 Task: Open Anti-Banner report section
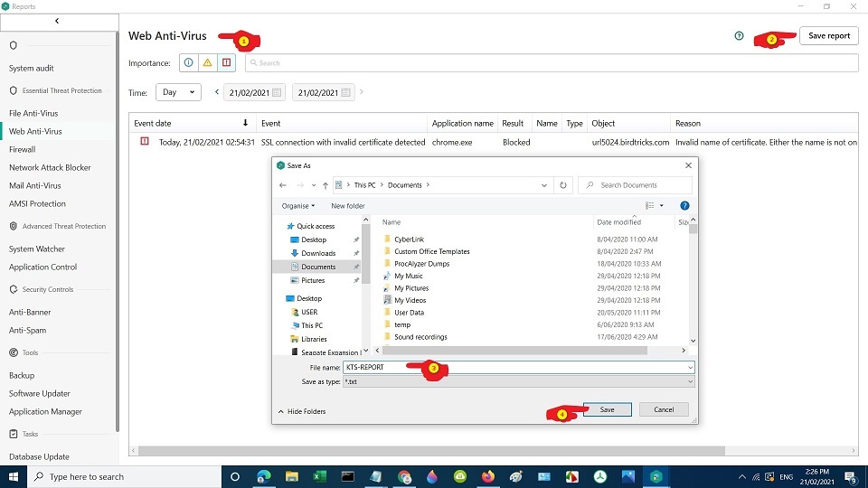pyautogui.click(x=30, y=312)
